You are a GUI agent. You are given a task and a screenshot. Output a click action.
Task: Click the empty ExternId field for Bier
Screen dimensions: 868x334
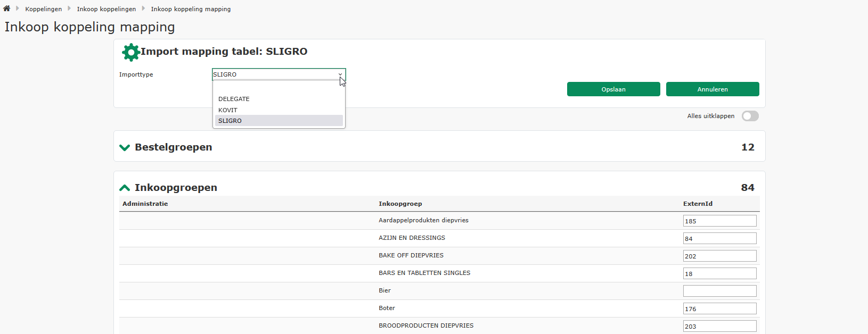[719, 291]
